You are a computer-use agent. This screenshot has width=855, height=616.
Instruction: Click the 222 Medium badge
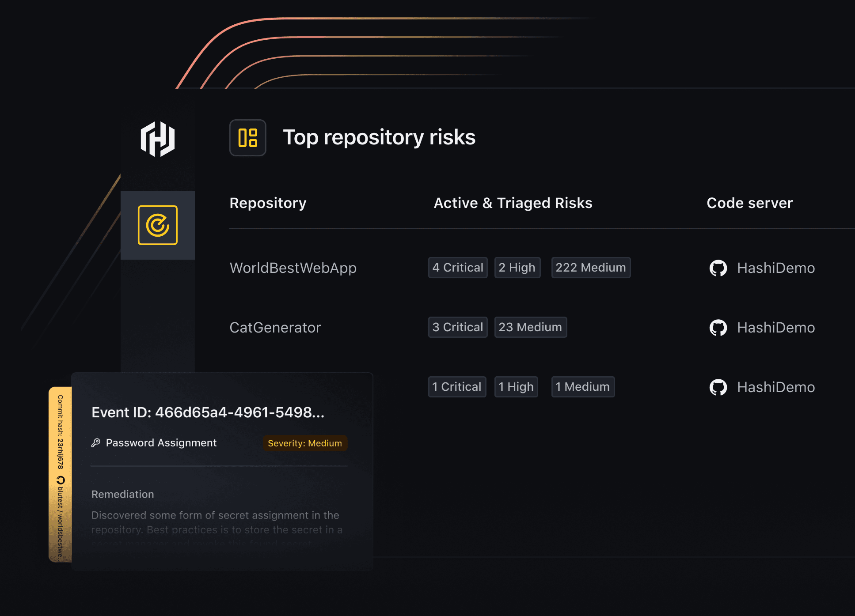pyautogui.click(x=591, y=268)
